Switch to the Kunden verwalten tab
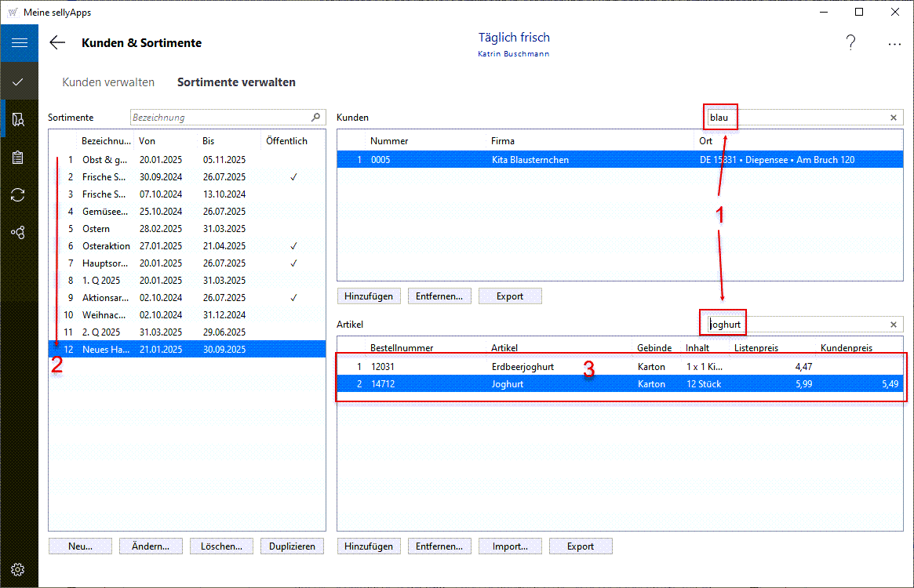Screen dimensions: 914x588 pos(108,82)
